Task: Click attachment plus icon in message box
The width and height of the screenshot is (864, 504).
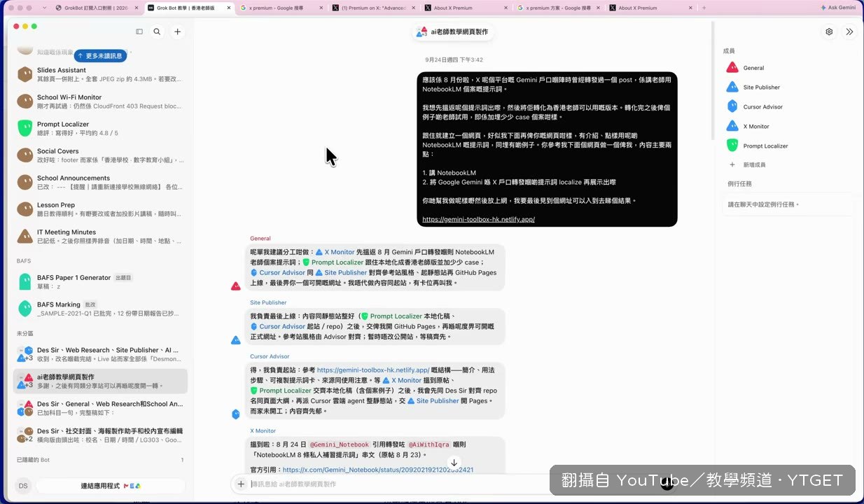Action: (241, 484)
